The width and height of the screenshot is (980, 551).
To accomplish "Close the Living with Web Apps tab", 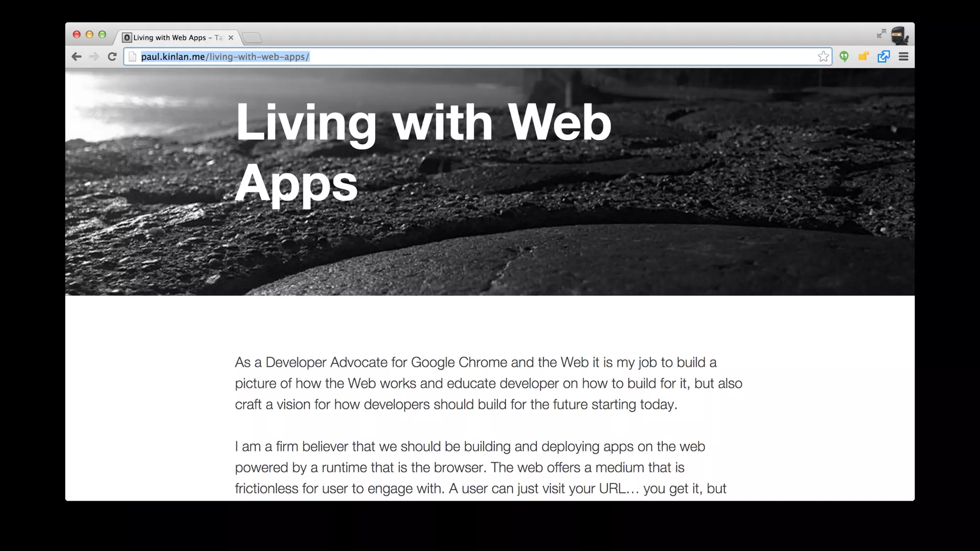I will pos(231,38).
